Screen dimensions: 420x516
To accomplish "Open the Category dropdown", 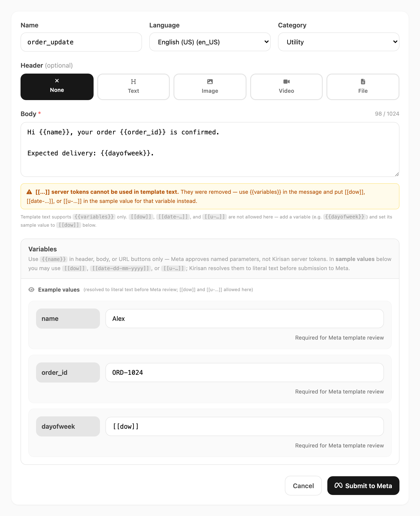I will [x=339, y=42].
